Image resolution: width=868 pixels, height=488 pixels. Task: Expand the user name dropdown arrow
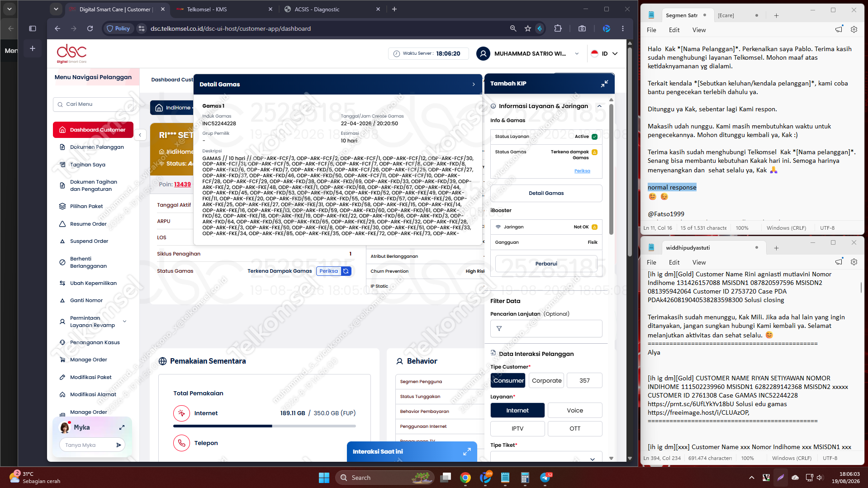click(x=577, y=53)
